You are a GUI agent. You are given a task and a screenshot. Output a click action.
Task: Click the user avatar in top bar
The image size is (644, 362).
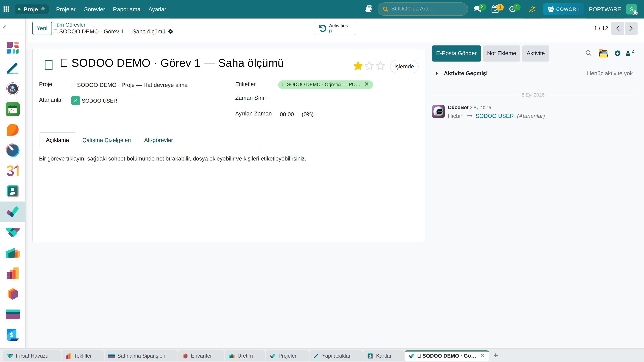point(632,9)
